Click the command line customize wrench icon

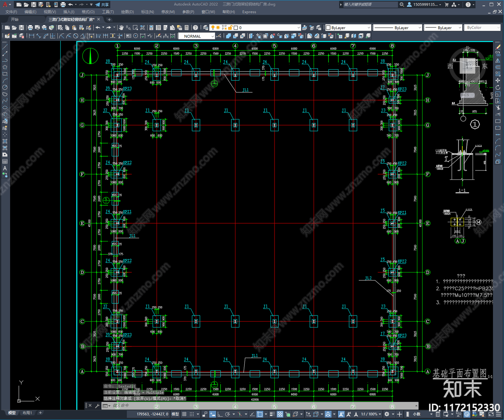97,406
